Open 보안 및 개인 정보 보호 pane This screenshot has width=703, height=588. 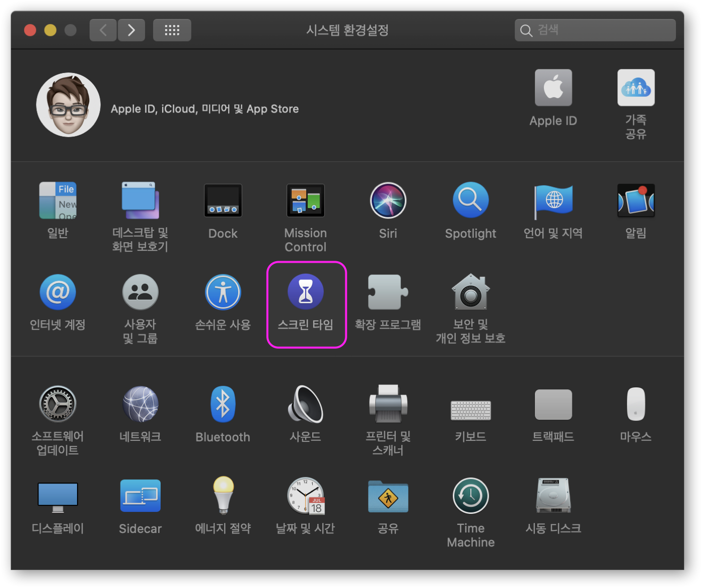tap(471, 292)
